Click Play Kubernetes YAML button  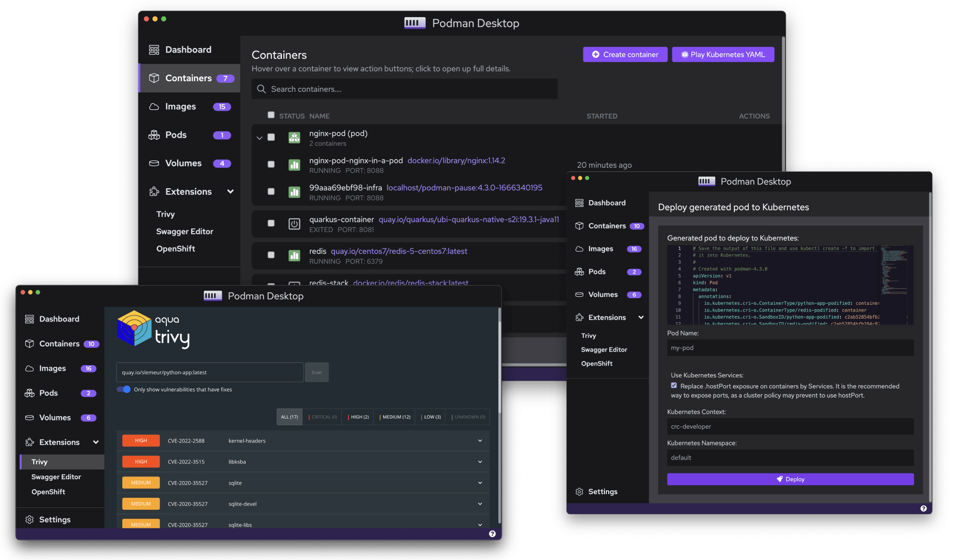(724, 54)
